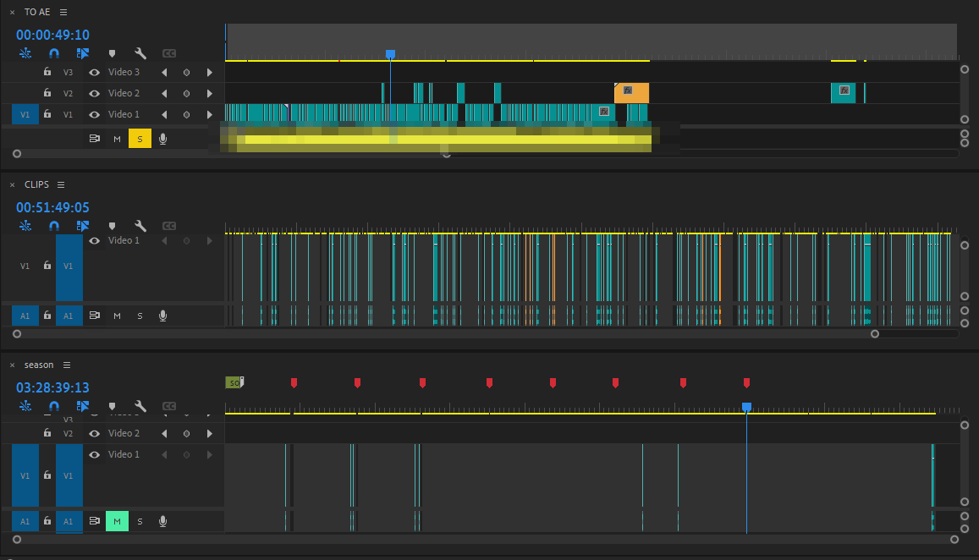This screenshot has height=560, width=979.
Task: Click the 00:51:49:05 timecode in CLIPS
Action: (x=52, y=207)
